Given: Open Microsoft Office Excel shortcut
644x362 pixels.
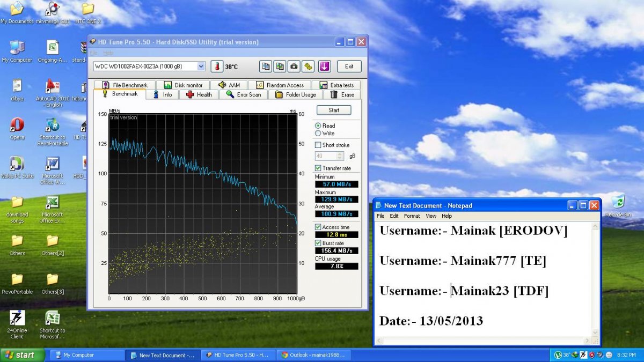Looking at the screenshot, I should (52, 209).
